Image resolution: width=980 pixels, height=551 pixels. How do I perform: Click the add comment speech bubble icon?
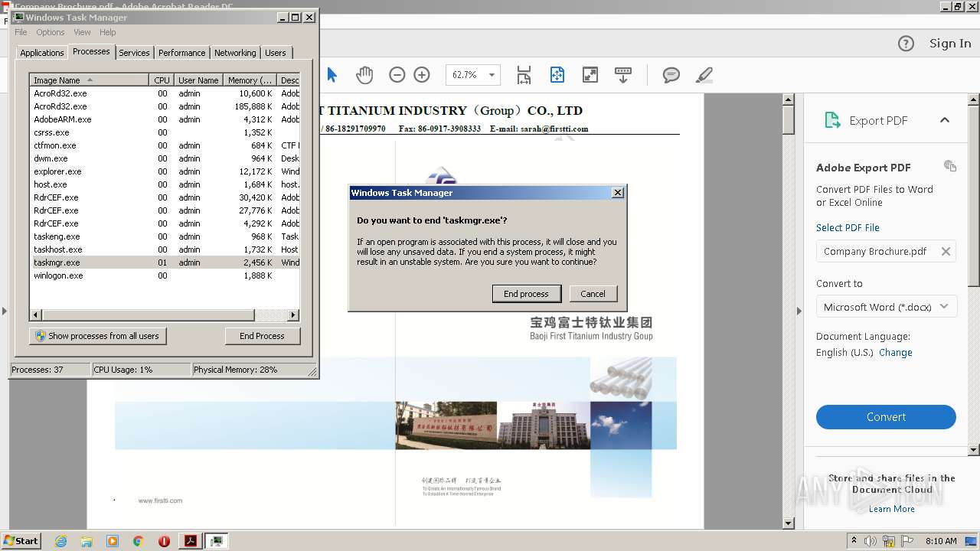(671, 74)
